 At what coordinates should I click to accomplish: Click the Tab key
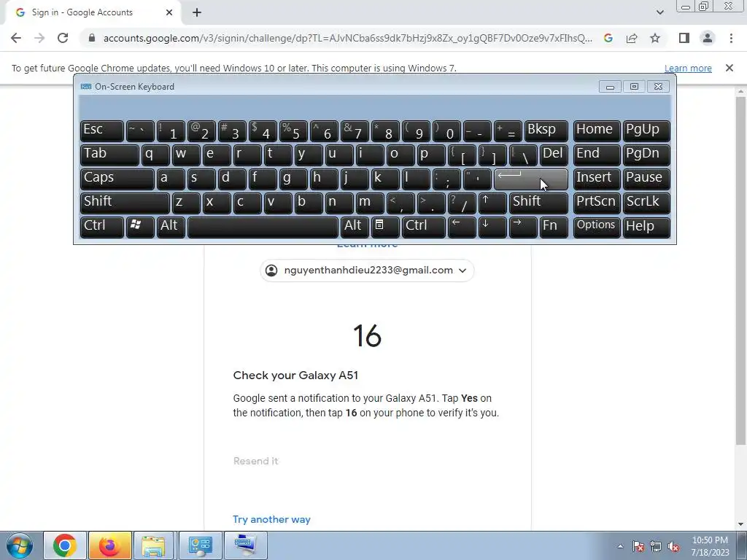coord(109,155)
